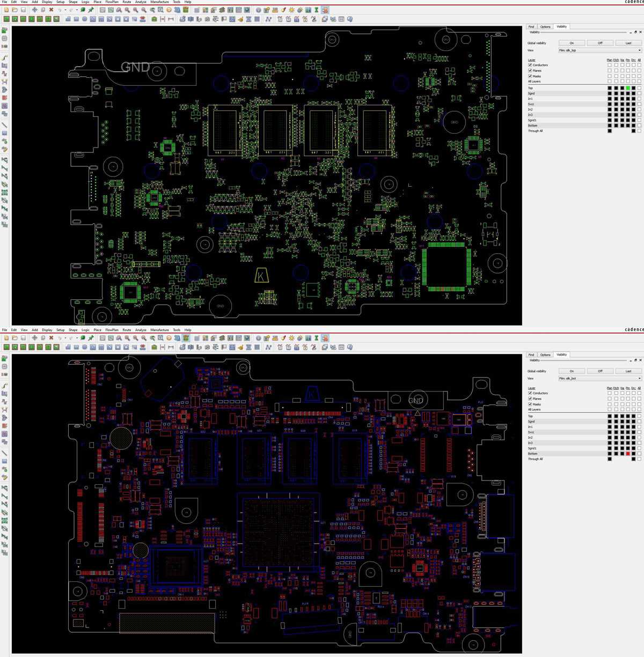The width and height of the screenshot is (644, 657).
Task: Uncheck Conductors in silk_top window Visibility panel
Action: click(x=530, y=65)
